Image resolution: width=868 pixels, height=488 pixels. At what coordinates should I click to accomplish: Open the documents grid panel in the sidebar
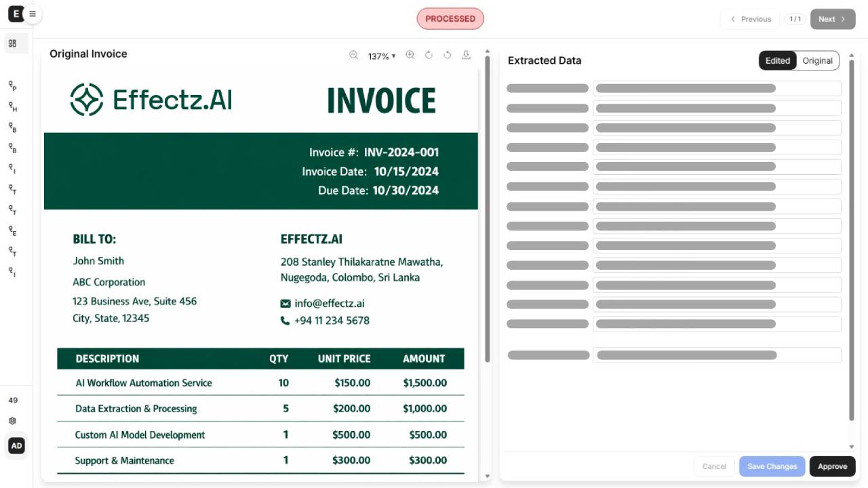(12, 43)
